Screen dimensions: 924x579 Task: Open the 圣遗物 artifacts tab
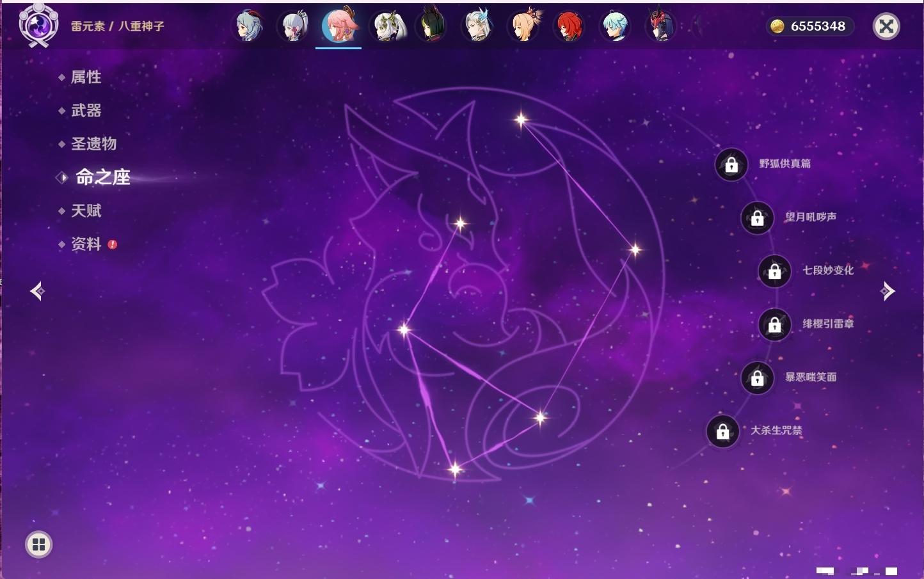coord(93,144)
